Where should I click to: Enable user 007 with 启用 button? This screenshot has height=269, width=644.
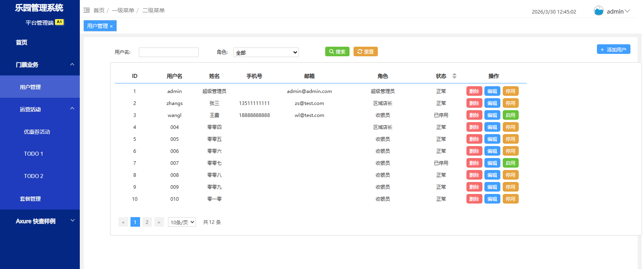(x=510, y=163)
